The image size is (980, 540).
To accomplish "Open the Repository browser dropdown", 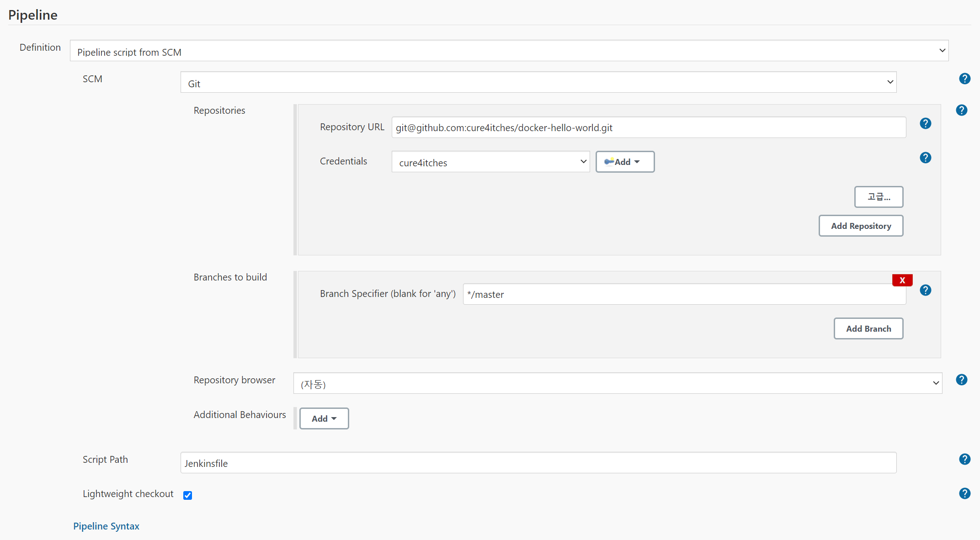I will click(x=617, y=383).
